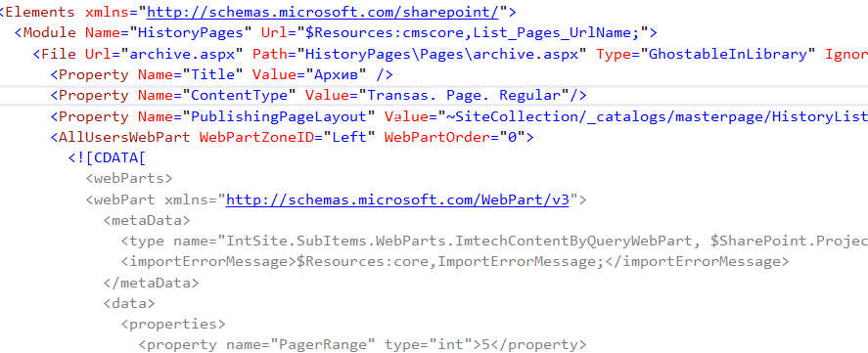Click the "Elements" root tag name
Screen dimensions: 868x353
[x=41, y=12]
